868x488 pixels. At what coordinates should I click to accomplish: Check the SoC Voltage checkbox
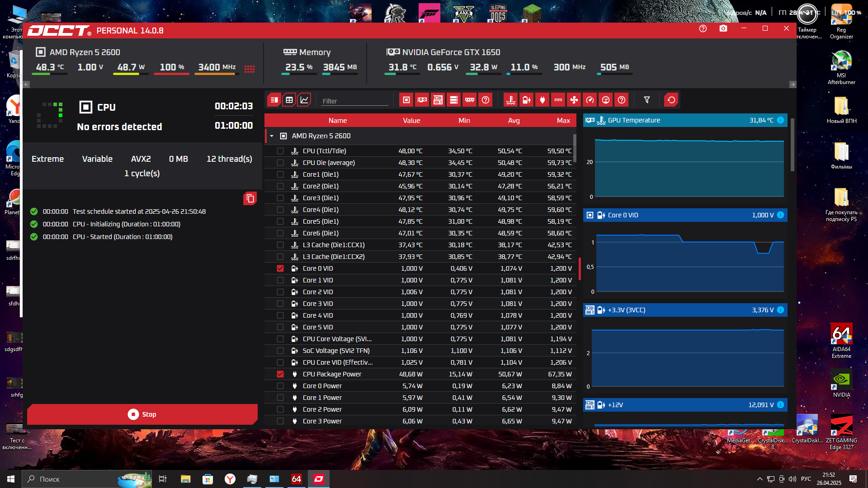(x=280, y=351)
